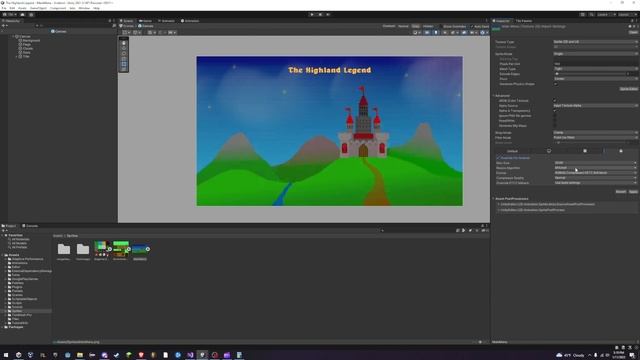The image size is (640, 360).
Task: Toggle the Alpha Is Transparency checkbox
Action: click(555, 111)
